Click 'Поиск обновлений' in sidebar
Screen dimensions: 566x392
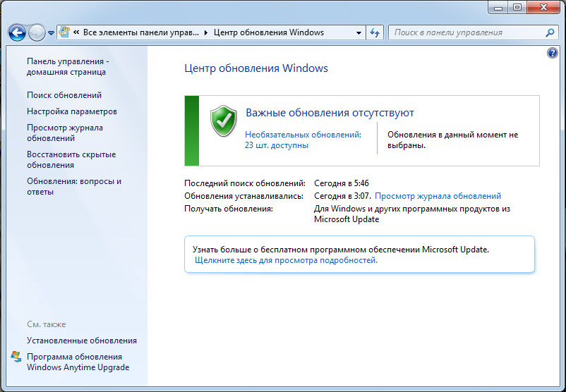coord(64,95)
